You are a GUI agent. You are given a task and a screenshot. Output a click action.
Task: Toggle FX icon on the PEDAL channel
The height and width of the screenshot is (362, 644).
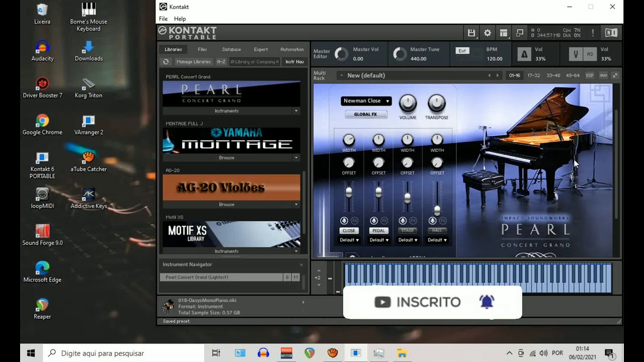(384, 221)
